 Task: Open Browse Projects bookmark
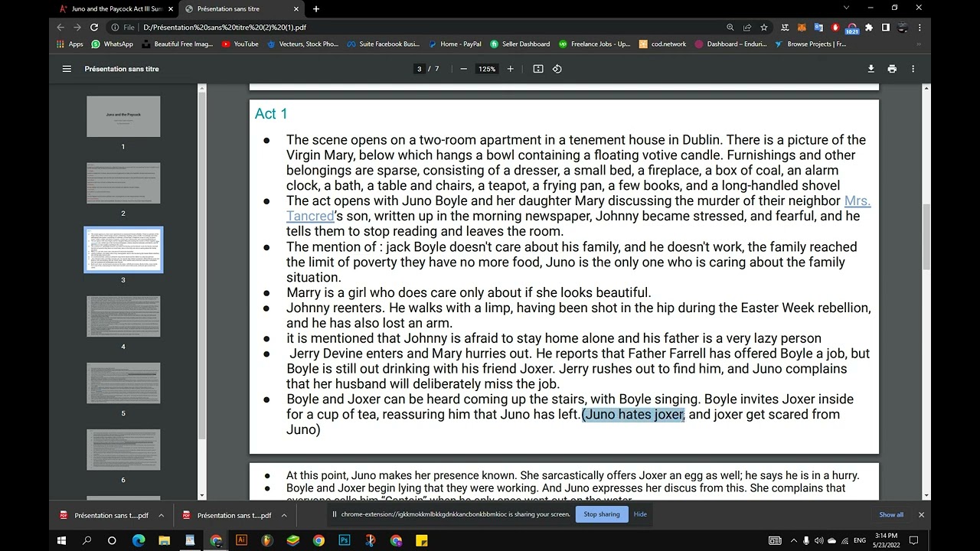(x=810, y=44)
